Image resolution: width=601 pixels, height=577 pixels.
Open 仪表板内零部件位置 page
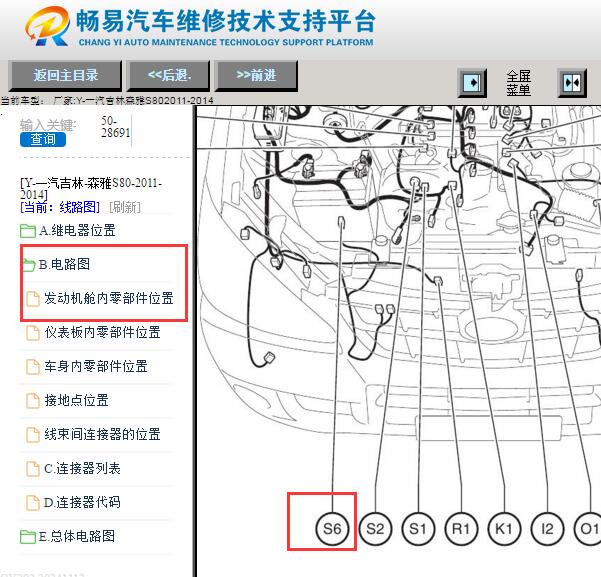102,332
